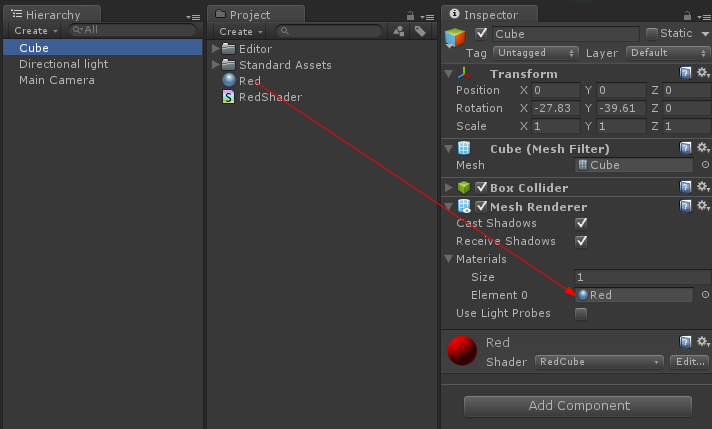Click the Add Component button
Viewport: 712px width, 429px height.
point(578,406)
